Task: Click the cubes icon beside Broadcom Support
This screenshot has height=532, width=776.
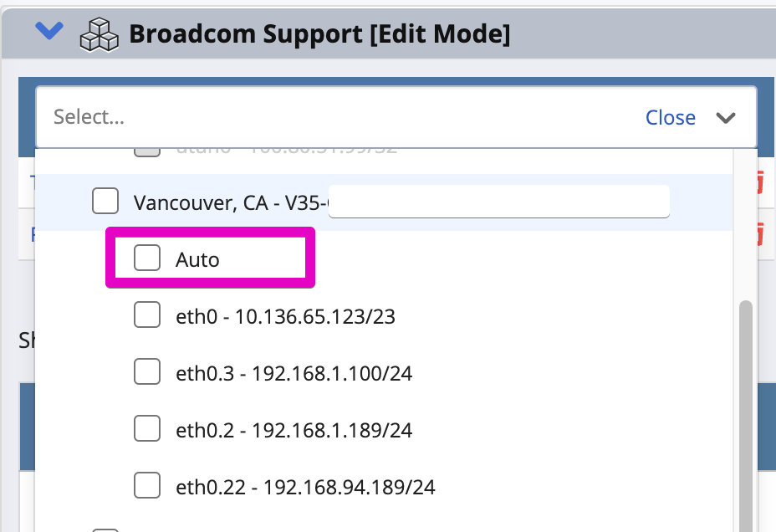Action: point(99,34)
